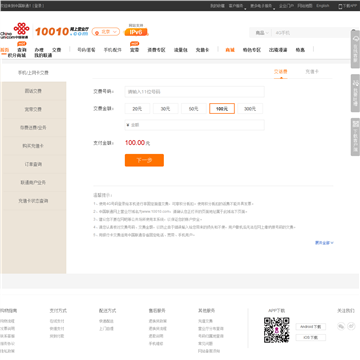Open 充值卡 in main navigation
This screenshot has height=360, width=360.
tap(202, 50)
